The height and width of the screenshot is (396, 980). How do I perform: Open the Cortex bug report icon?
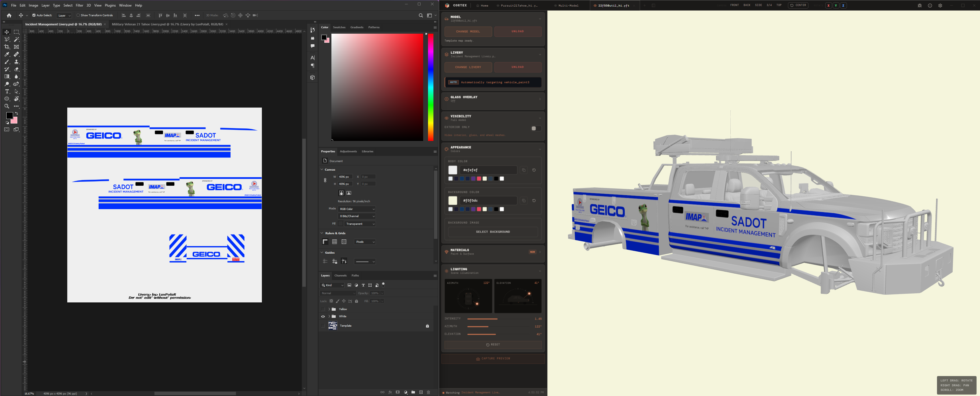coord(920,5)
